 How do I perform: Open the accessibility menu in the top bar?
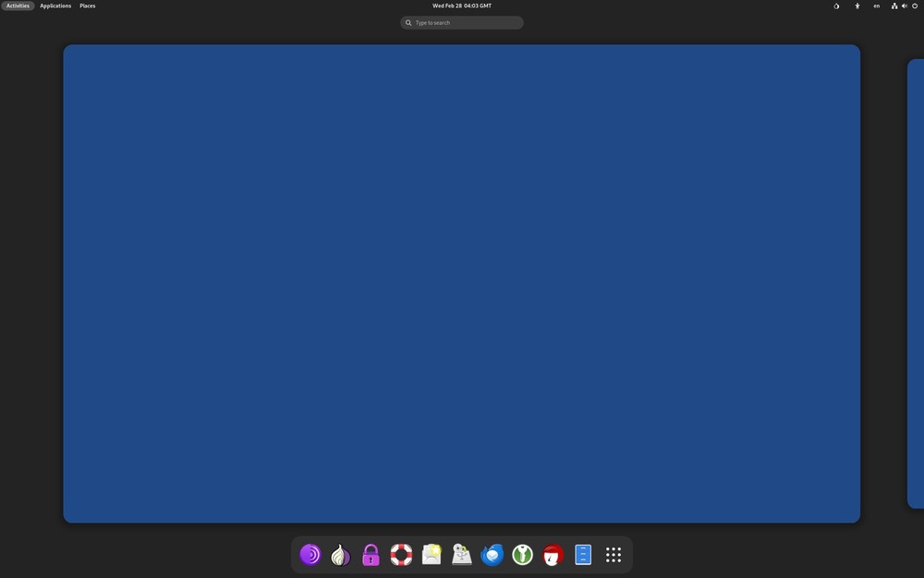(857, 6)
